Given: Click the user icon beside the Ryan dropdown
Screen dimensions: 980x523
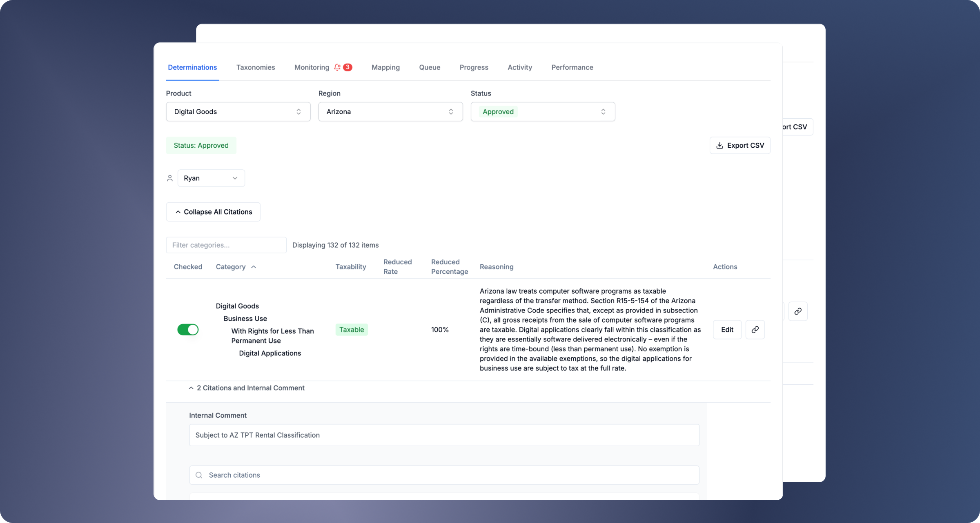Looking at the screenshot, I should point(170,178).
